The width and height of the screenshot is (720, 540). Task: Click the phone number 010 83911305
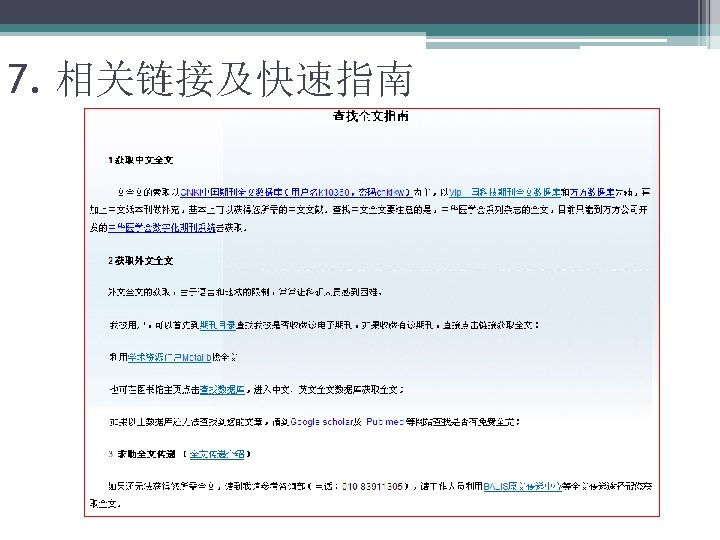point(372,486)
